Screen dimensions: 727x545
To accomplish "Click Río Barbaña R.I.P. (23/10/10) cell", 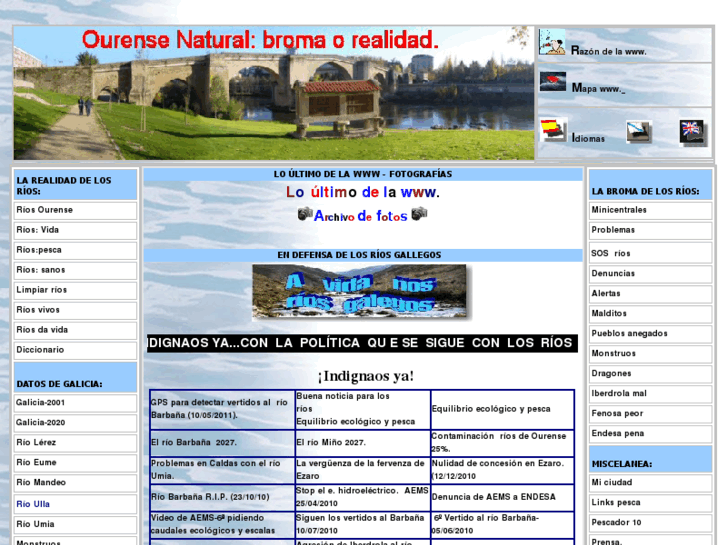I will [x=222, y=497].
